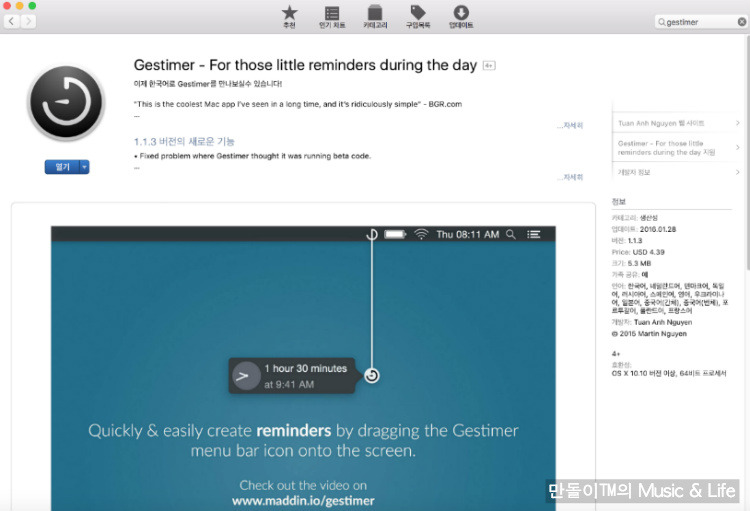Viewport: 750px width, 511px height.
Task: Click chevron beside Tuan Anh Nguyen website
Action: [738, 123]
